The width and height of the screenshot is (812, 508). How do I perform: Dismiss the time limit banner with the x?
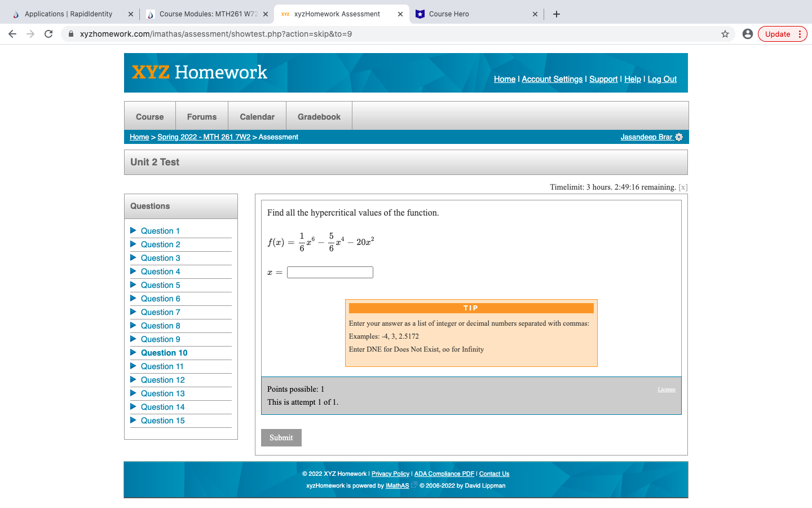[x=682, y=187]
